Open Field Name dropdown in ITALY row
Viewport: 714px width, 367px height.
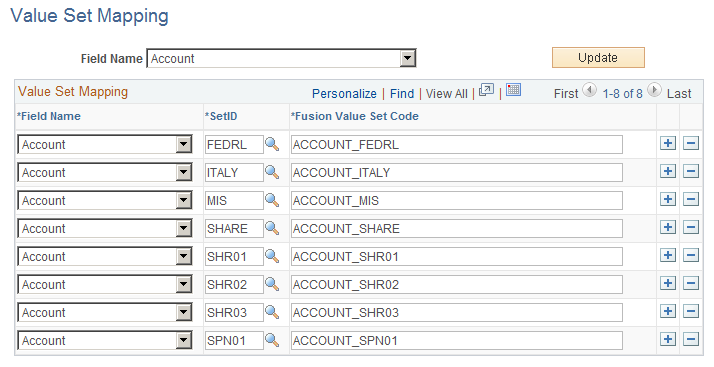184,173
